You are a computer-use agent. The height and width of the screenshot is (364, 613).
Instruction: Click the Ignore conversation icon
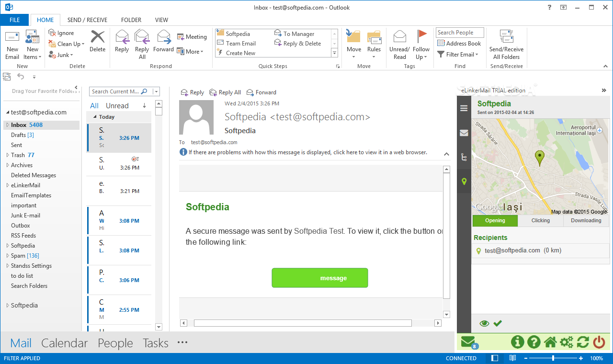pyautogui.click(x=52, y=33)
